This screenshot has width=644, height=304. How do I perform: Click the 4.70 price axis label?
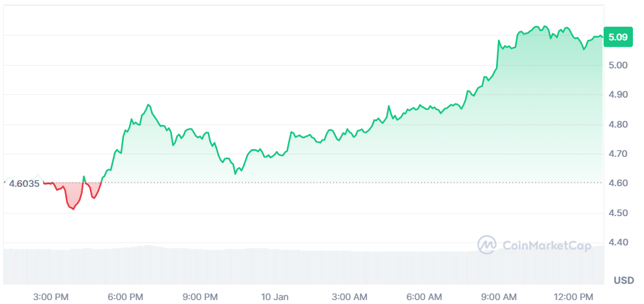619,154
